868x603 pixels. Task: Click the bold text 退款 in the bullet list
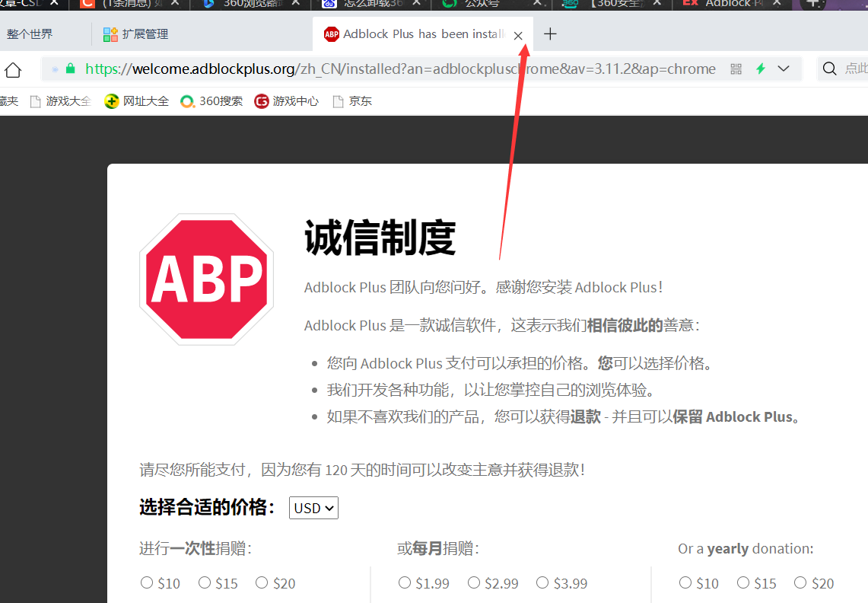point(586,416)
